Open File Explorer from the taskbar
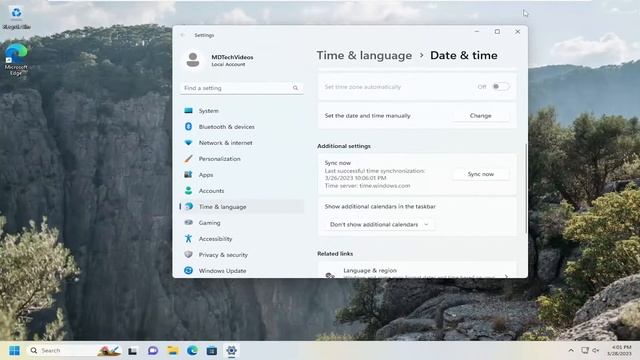 pyautogui.click(x=173, y=351)
